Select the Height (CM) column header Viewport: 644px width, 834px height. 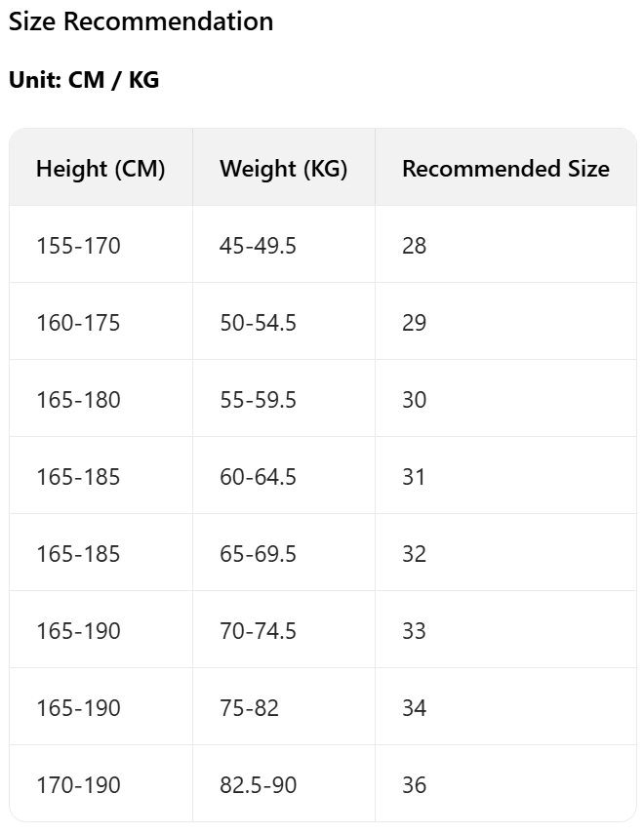101,169
